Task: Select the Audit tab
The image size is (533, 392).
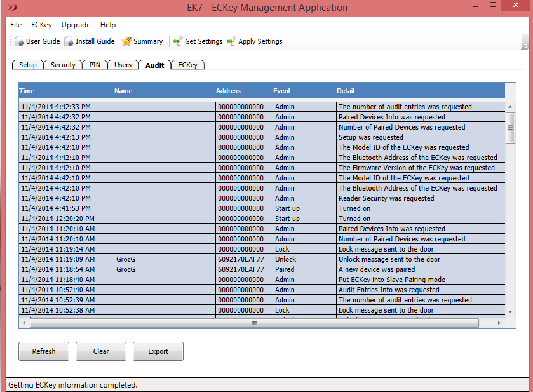Action: click(x=154, y=65)
